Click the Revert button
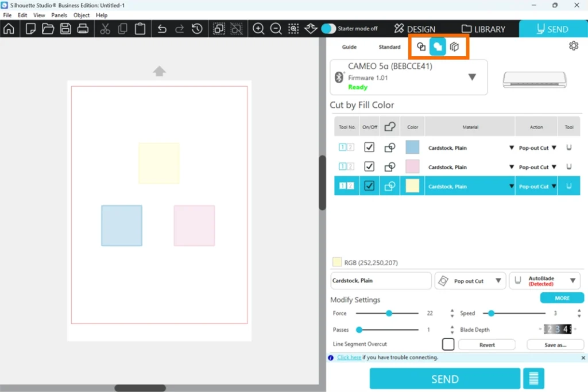This screenshot has height=392, width=588. coord(486,345)
